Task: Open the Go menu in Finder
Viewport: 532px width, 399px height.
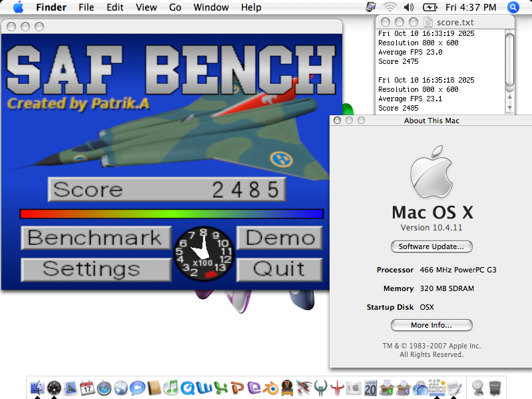Action: (175, 7)
